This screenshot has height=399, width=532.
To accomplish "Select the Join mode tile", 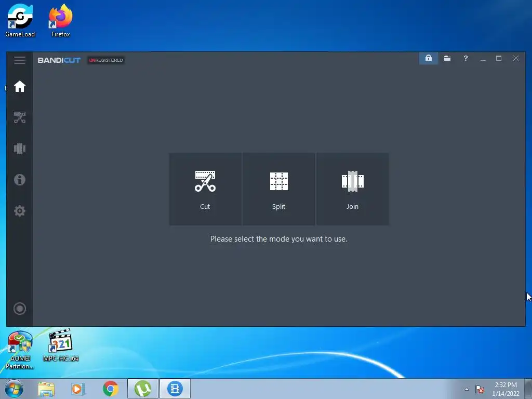I will [353, 189].
